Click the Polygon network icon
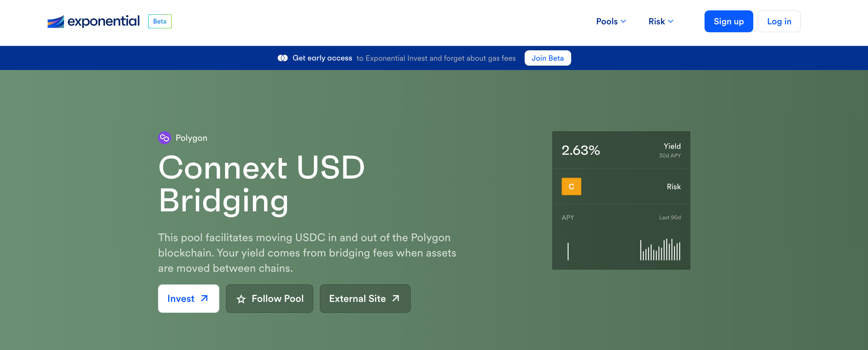Image resolution: width=868 pixels, height=350 pixels. pos(165,138)
